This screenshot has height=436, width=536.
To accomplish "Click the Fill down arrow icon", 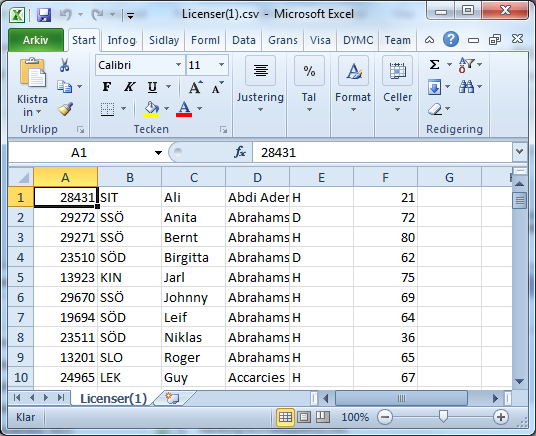I will click(x=434, y=87).
